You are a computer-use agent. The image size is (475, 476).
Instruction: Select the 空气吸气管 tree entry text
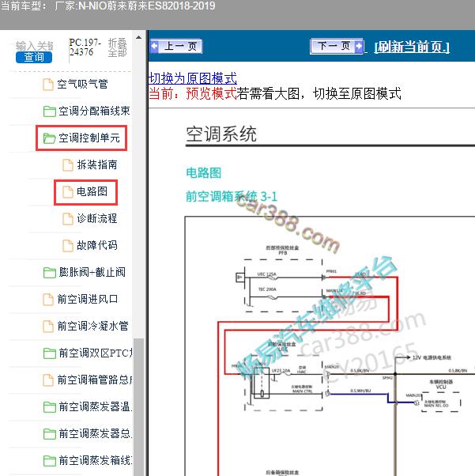coord(82,84)
